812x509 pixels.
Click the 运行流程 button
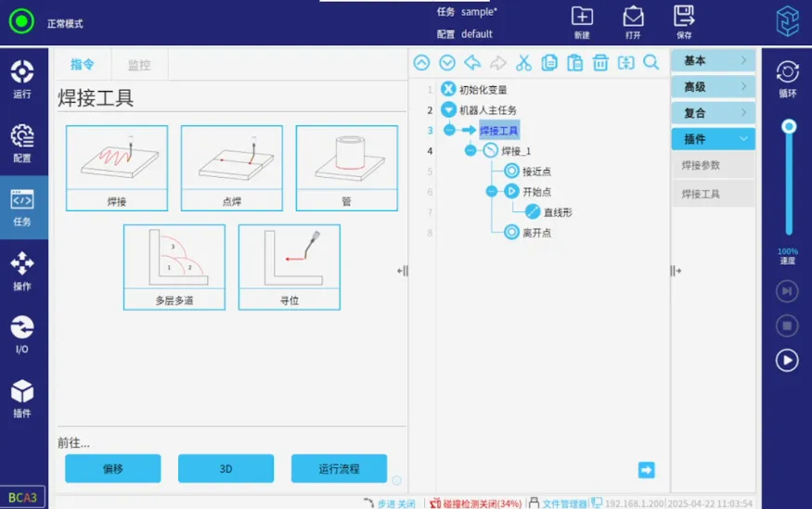[x=340, y=468]
